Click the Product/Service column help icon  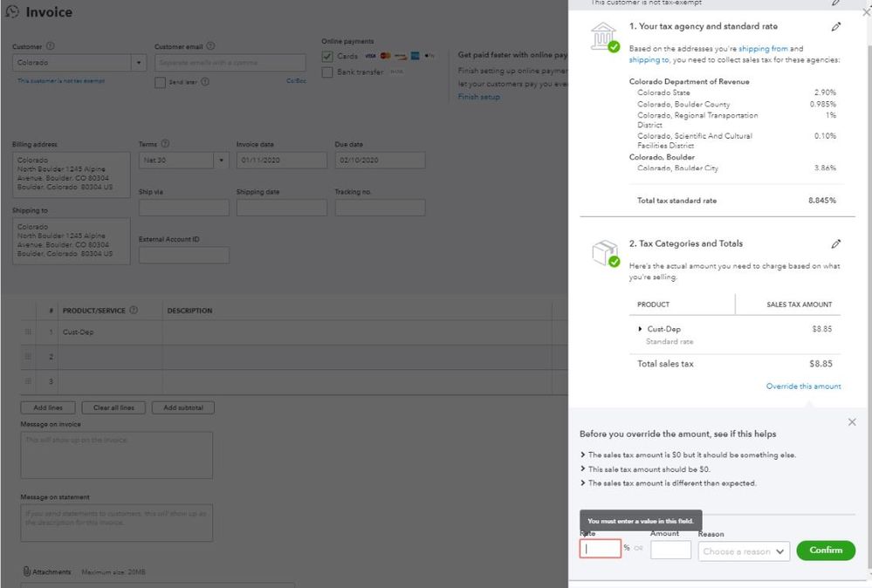(134, 310)
